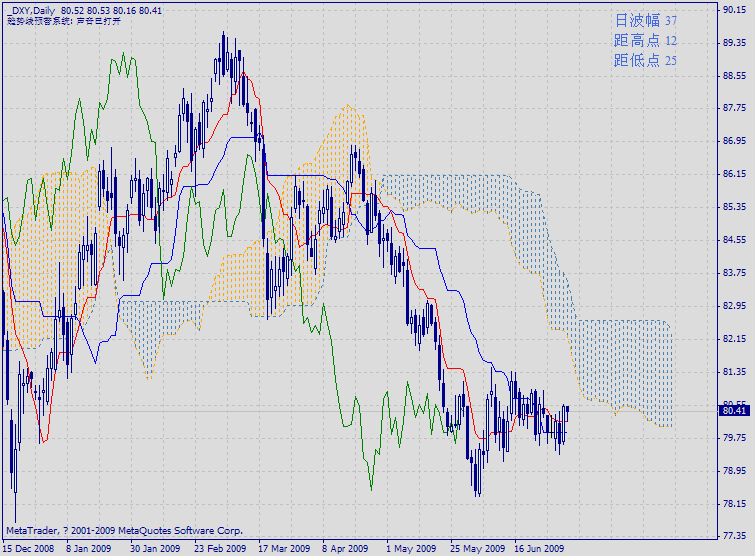Click the 90.15 price scale label
This screenshot has width=755, height=556.
pyautogui.click(x=734, y=10)
